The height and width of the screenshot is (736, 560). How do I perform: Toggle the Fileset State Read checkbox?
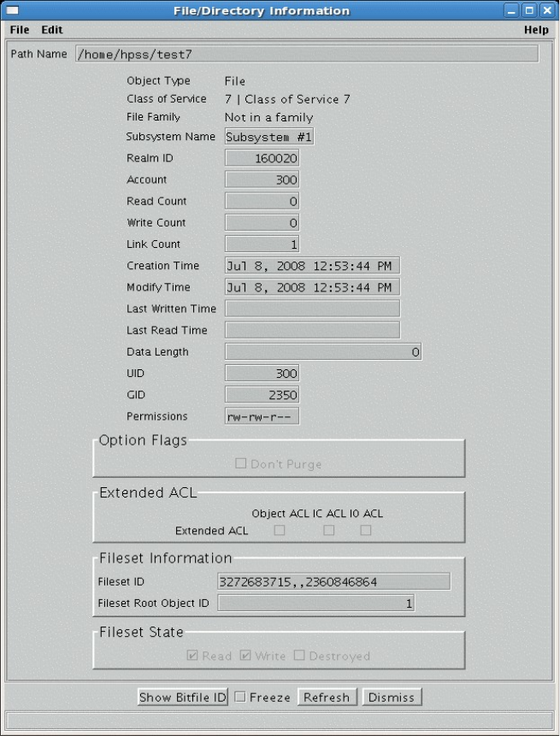click(x=192, y=656)
